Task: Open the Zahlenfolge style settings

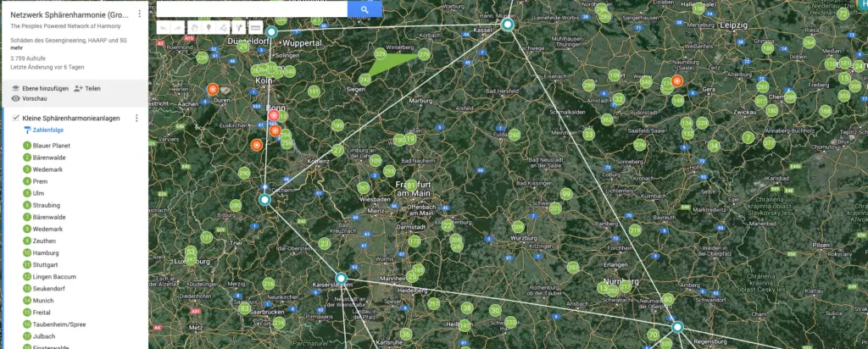Action: [x=44, y=130]
